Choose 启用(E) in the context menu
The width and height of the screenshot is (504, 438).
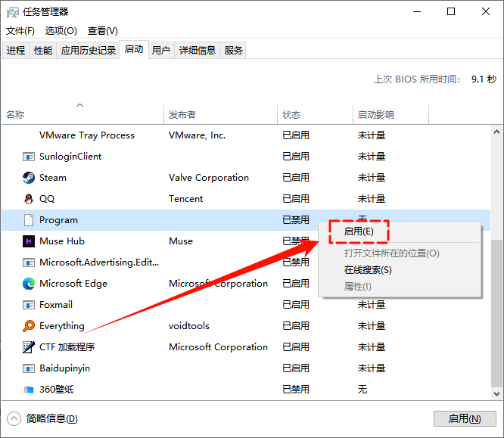tap(359, 231)
